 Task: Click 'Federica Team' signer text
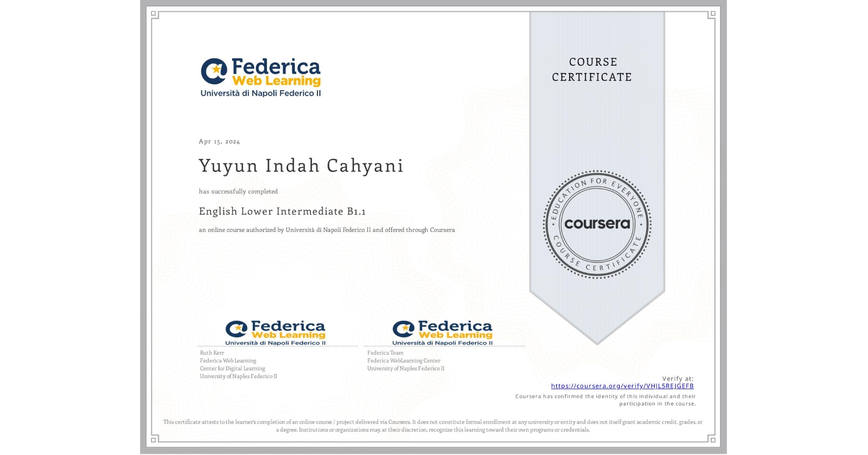point(385,353)
